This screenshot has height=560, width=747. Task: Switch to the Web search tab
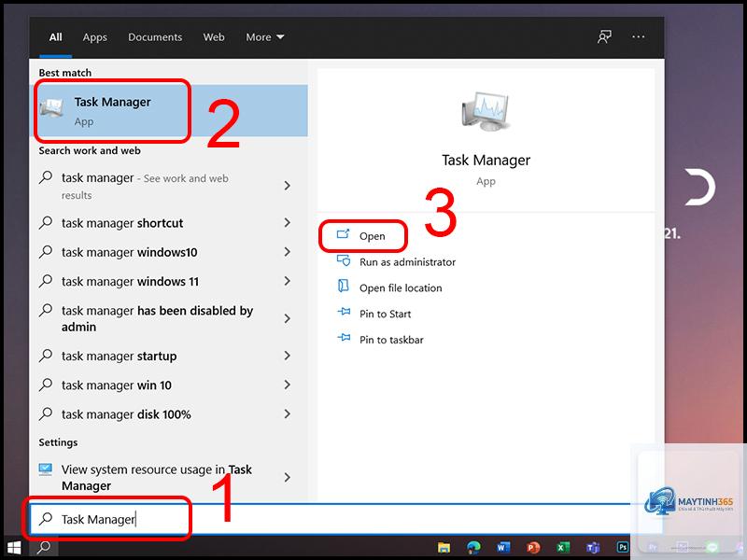pos(214,37)
